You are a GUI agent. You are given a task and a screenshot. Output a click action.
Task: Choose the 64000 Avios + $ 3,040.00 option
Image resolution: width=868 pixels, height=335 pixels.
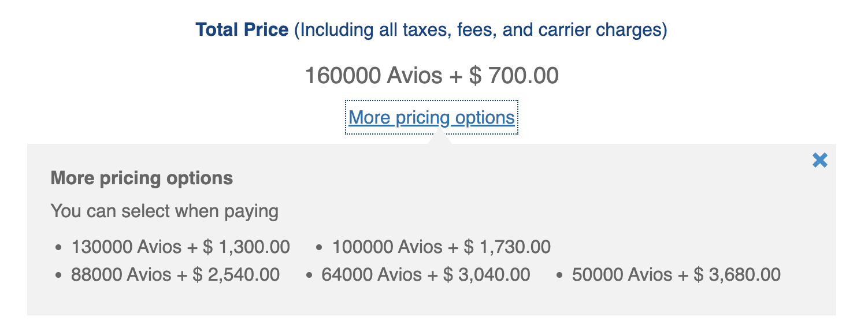click(425, 274)
